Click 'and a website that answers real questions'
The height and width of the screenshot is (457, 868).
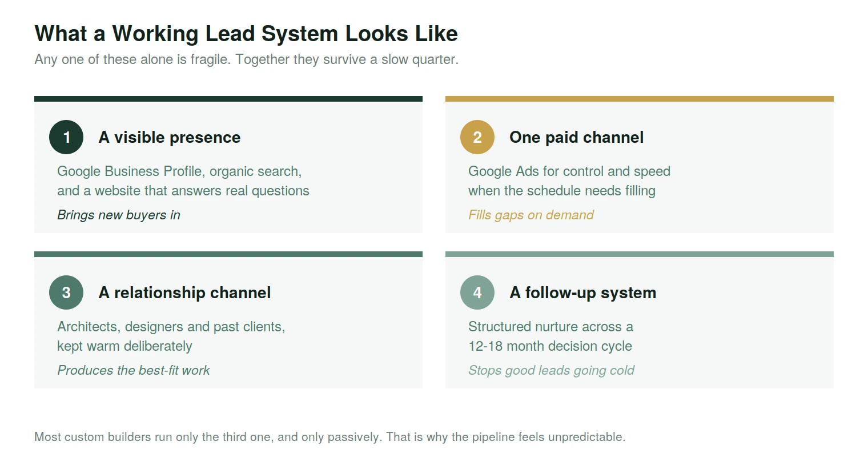click(x=183, y=191)
